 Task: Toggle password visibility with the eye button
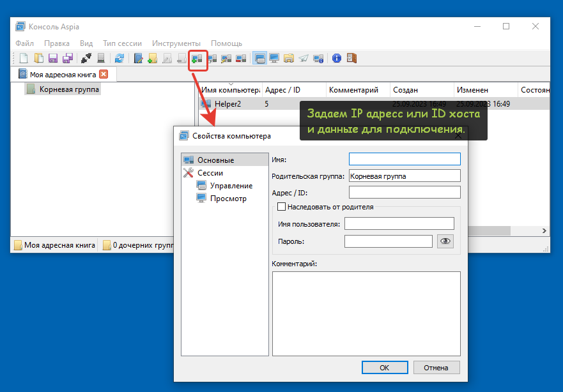point(445,241)
